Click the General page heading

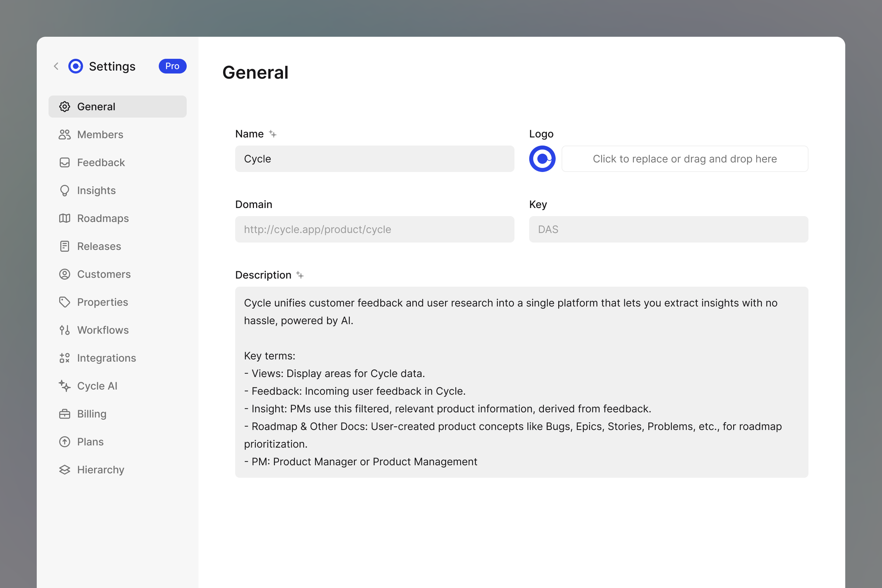[x=255, y=72]
